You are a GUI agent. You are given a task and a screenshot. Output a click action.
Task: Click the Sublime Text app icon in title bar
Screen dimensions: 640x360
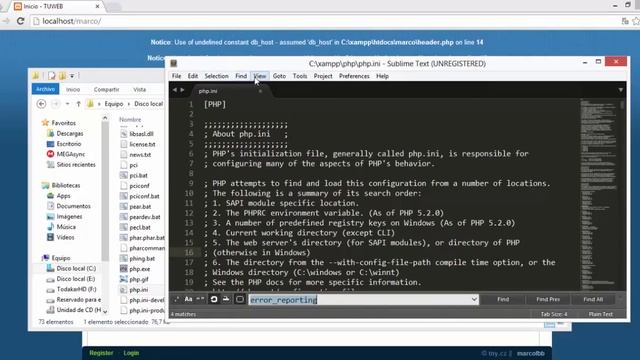click(174, 63)
